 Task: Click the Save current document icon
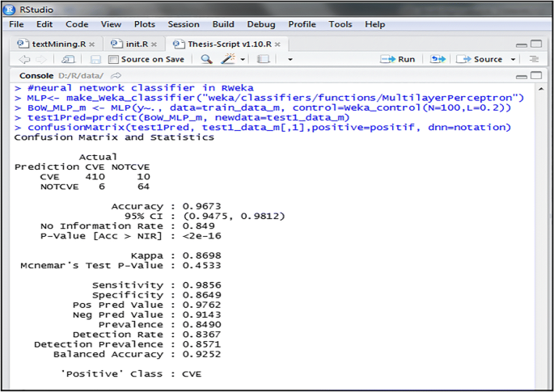[95, 59]
